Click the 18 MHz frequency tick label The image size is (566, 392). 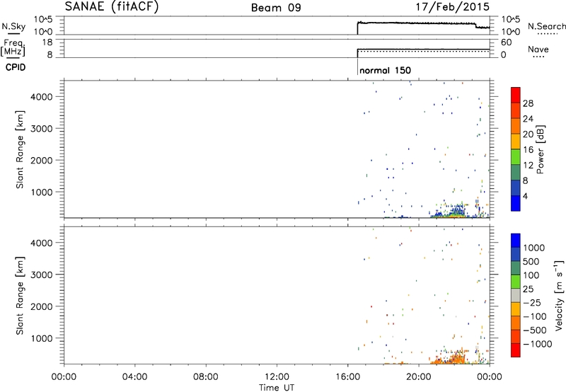tap(47, 42)
